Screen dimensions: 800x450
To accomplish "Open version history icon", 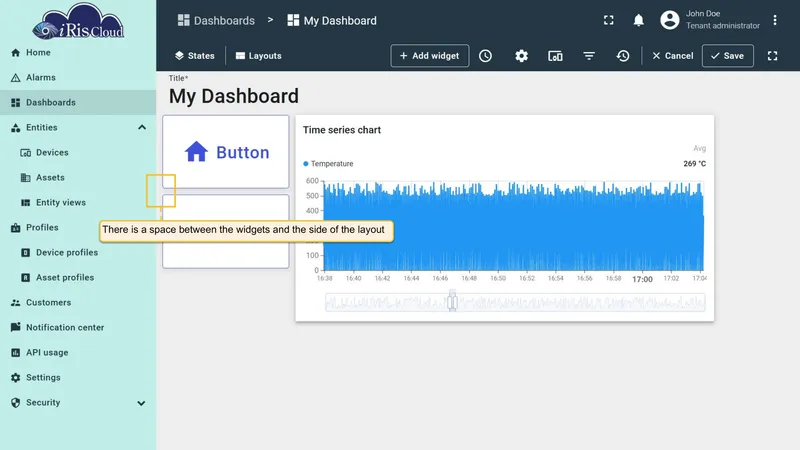I will [622, 56].
